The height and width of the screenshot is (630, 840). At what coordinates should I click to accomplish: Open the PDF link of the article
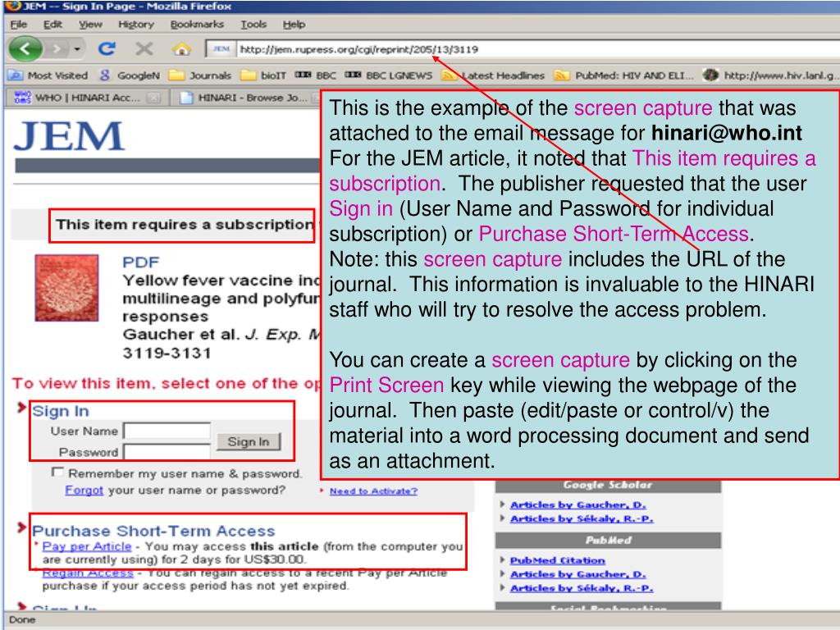140,262
